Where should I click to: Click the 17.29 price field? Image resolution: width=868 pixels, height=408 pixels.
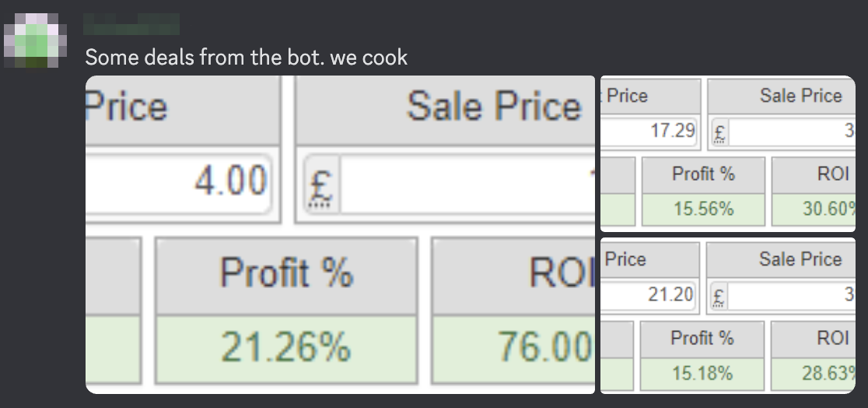coord(649,132)
